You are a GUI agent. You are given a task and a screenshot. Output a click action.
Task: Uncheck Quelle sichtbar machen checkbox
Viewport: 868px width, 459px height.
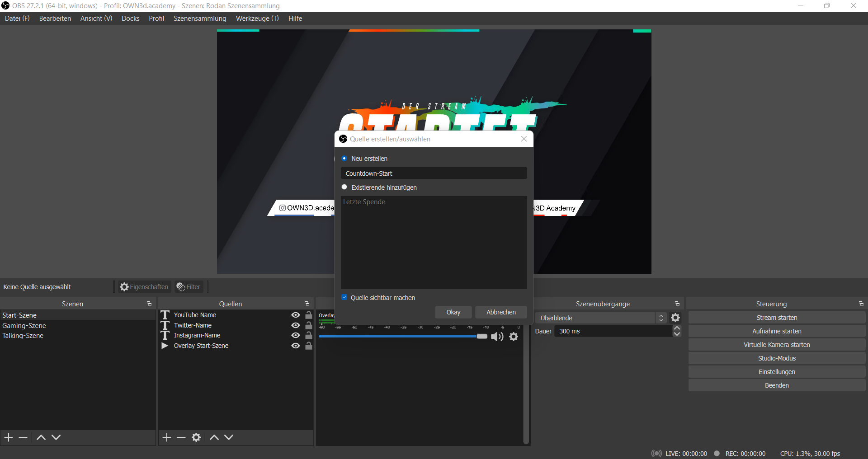(344, 297)
